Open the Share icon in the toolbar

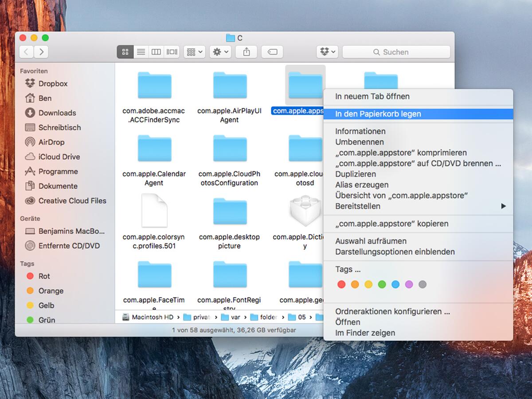tap(246, 52)
